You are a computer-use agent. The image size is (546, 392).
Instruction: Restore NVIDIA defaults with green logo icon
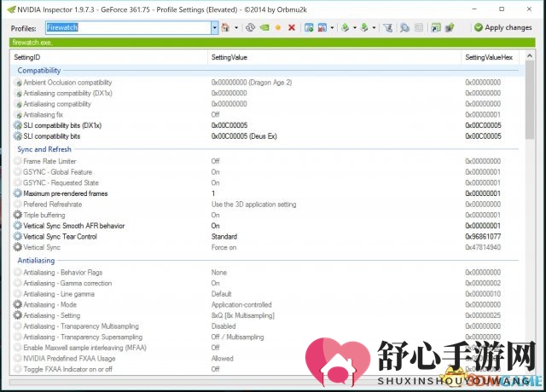pyautogui.click(x=264, y=27)
